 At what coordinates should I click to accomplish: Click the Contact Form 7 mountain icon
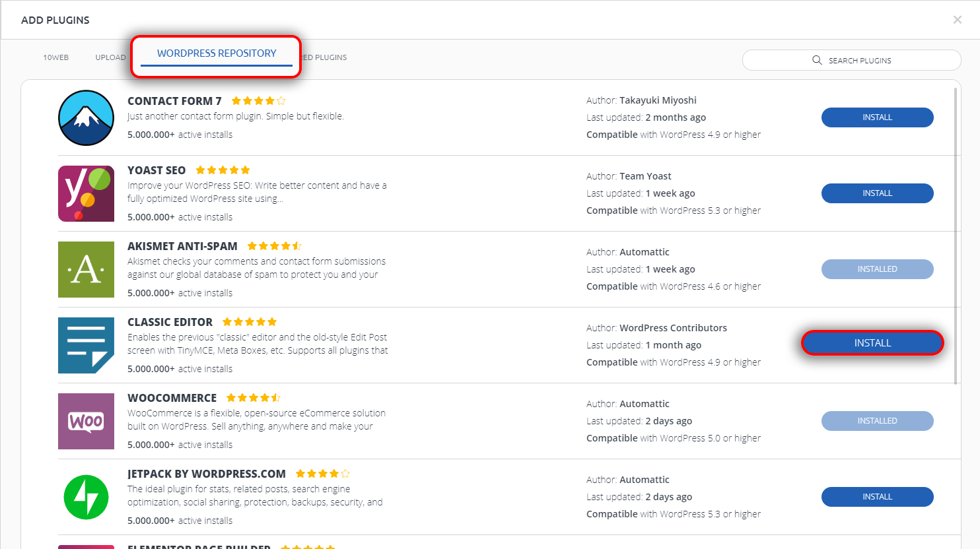click(x=86, y=117)
